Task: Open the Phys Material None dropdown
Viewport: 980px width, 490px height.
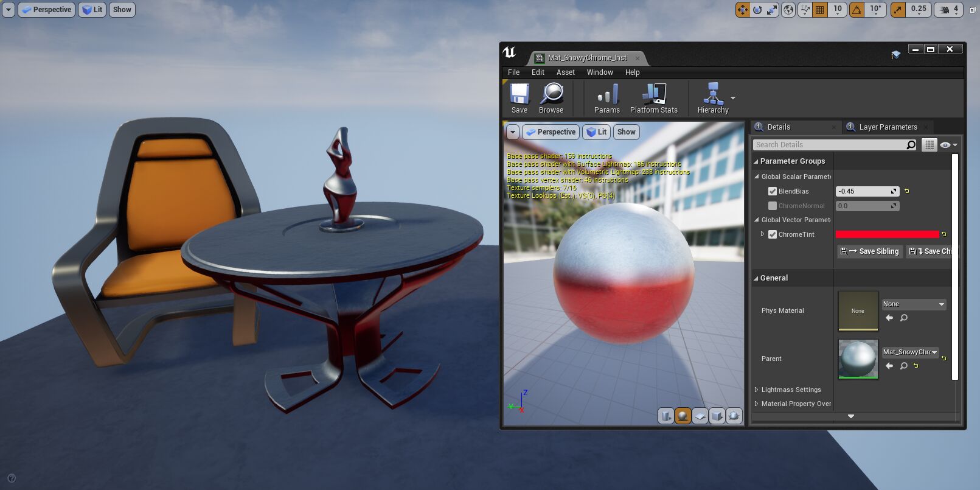Action: [914, 304]
